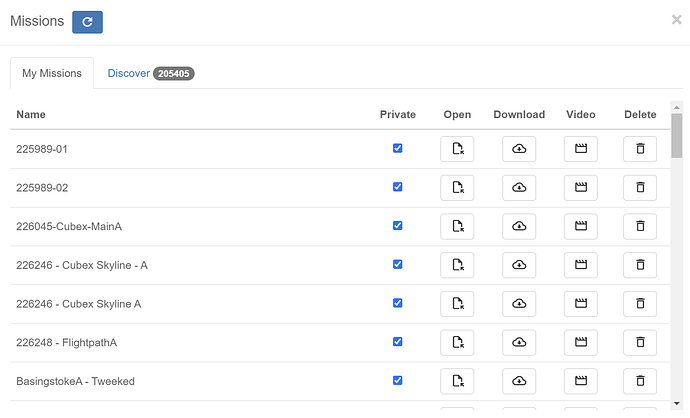The height and width of the screenshot is (418, 690).
Task: Click the Video column header
Action: (x=581, y=114)
